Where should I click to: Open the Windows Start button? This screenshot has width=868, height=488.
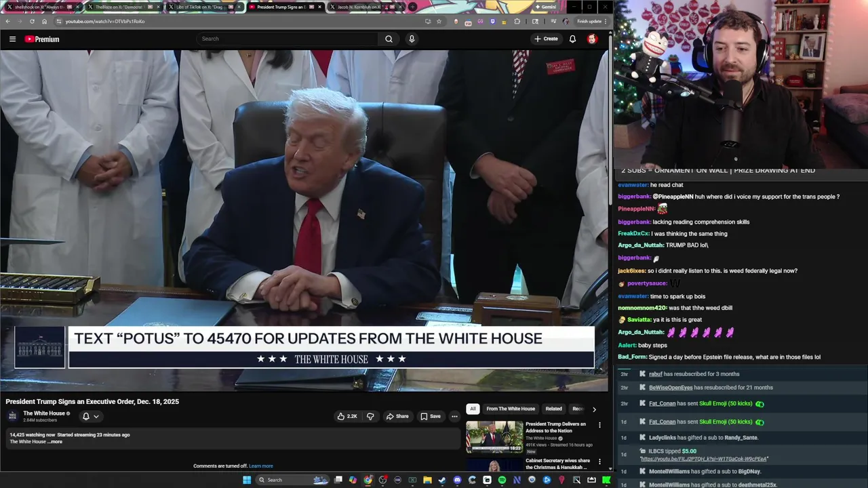pos(247,480)
